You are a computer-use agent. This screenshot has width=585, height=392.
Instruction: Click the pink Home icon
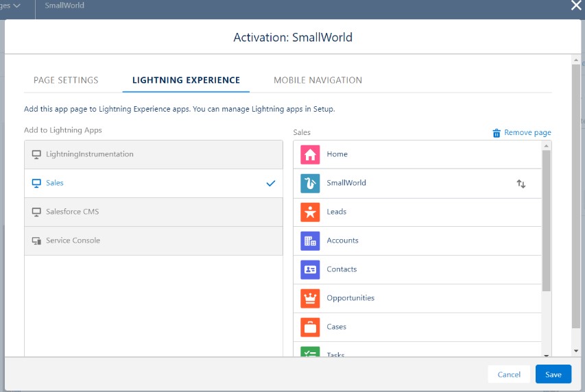pos(310,154)
